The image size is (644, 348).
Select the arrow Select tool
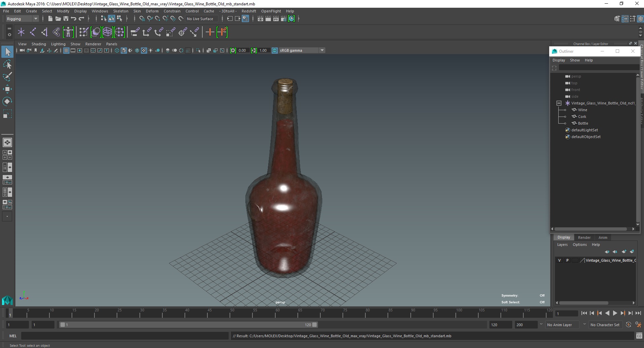pyautogui.click(x=7, y=52)
